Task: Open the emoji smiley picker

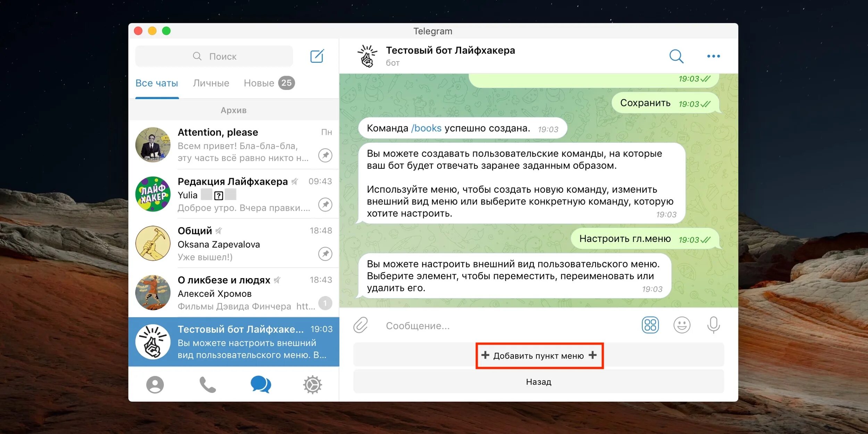Action: click(682, 325)
